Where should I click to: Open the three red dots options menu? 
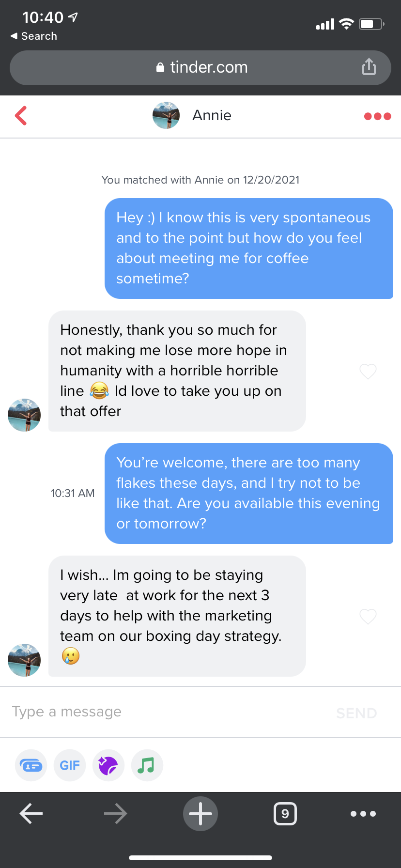coord(377,116)
